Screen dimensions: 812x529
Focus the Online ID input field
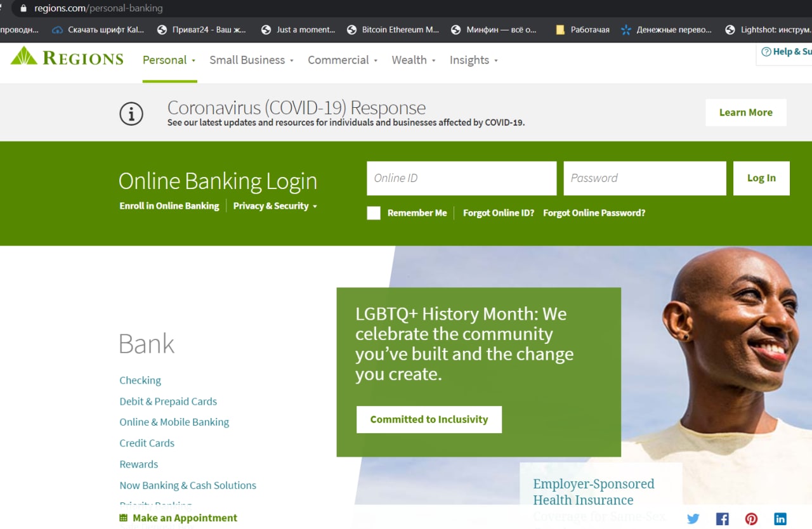[x=461, y=178]
